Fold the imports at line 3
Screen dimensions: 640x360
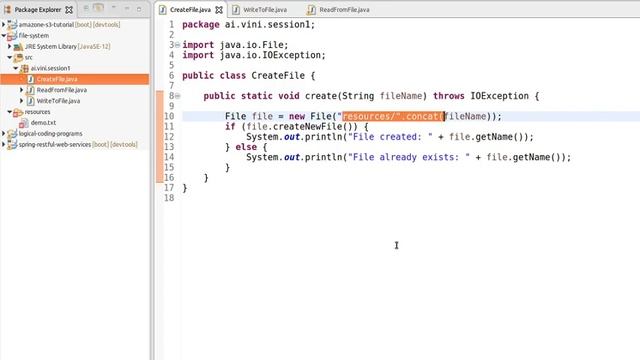point(178,44)
